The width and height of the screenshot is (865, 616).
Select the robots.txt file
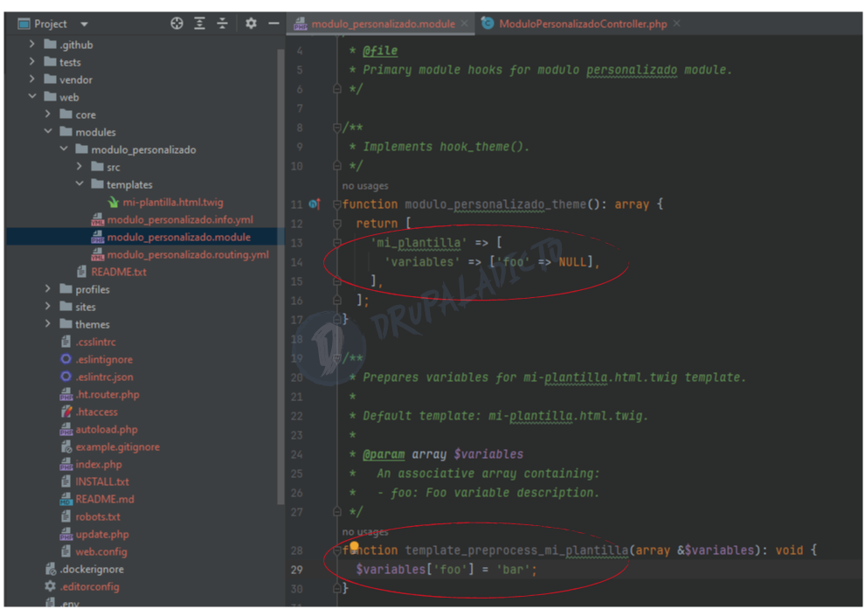[98, 516]
